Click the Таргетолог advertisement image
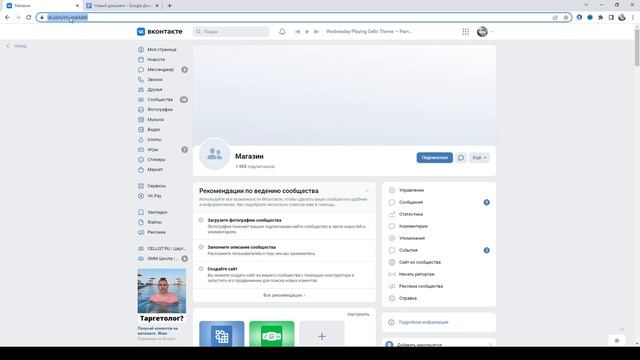640x360 pixels. (162, 291)
